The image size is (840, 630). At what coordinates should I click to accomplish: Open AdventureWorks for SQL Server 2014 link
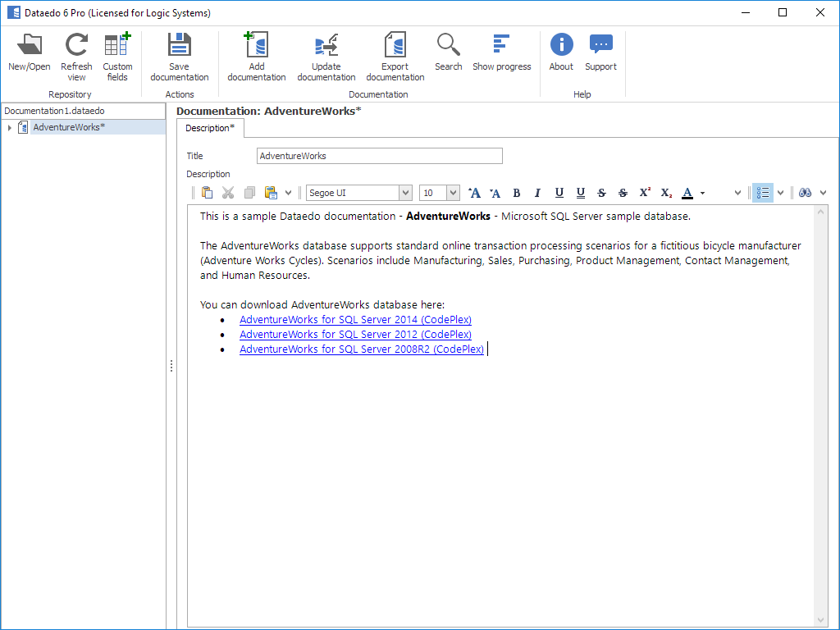tap(355, 320)
